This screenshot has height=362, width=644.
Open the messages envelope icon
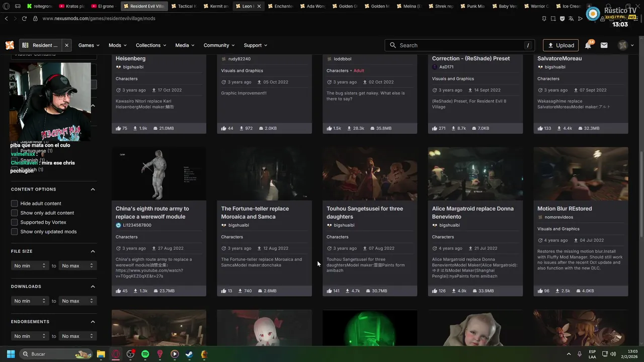pyautogui.click(x=604, y=45)
